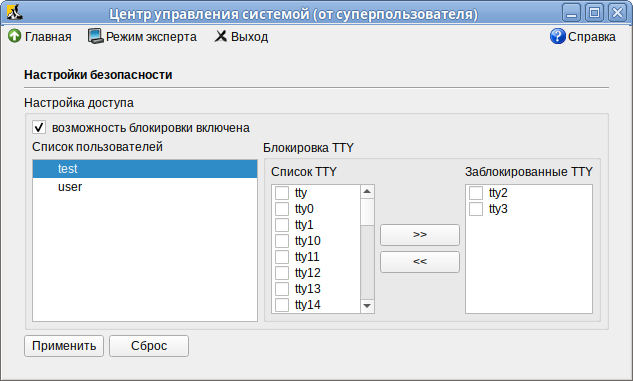Check the tty checkbox in TTY list
The width and height of the screenshot is (633, 381).
tap(282, 193)
